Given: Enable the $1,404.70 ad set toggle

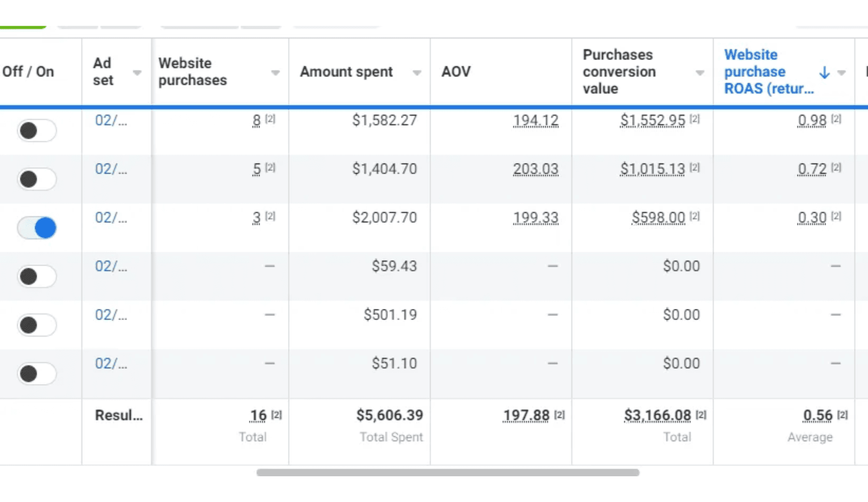Looking at the screenshot, I should [x=36, y=179].
